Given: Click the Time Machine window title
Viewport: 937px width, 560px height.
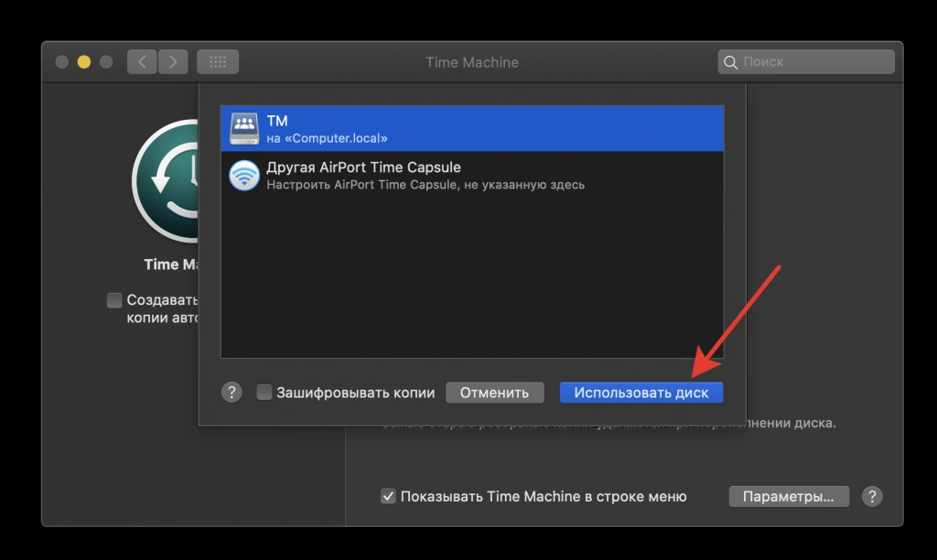Looking at the screenshot, I should click(472, 62).
